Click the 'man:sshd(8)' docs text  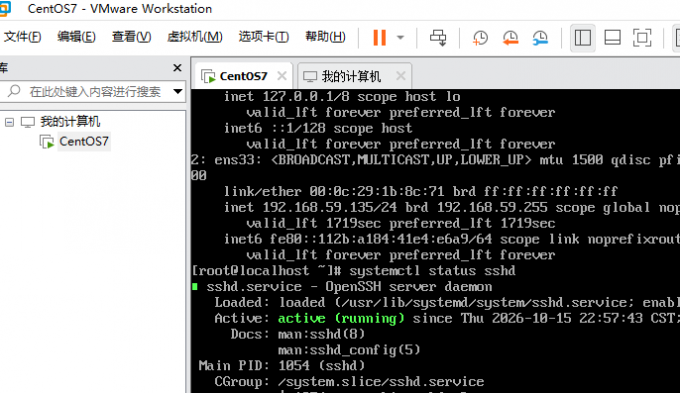[321, 334]
